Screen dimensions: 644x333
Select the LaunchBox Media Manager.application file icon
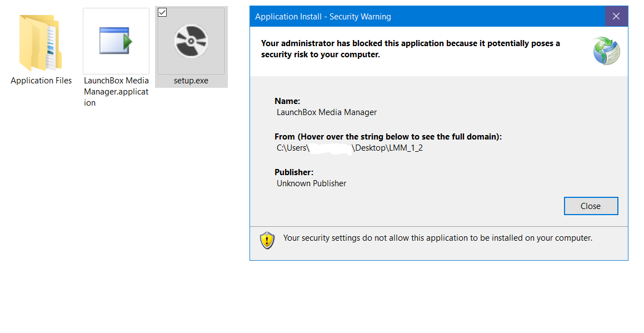click(116, 41)
